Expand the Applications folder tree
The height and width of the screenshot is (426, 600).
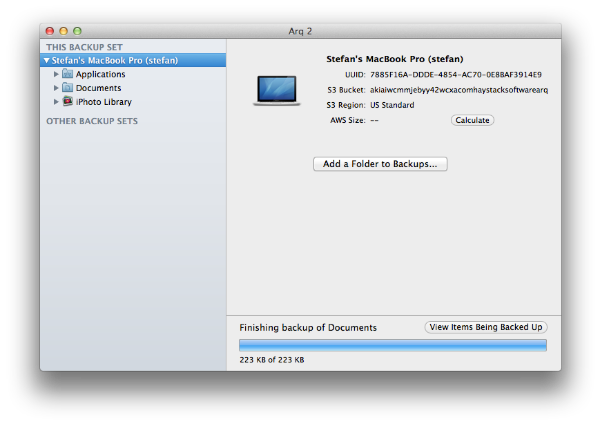click(x=56, y=74)
